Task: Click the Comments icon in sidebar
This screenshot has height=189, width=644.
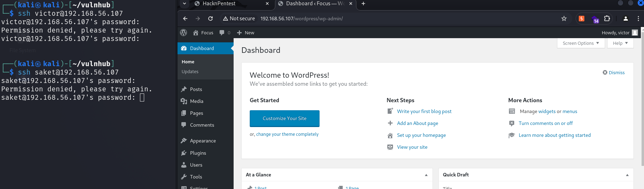Action: point(184,125)
